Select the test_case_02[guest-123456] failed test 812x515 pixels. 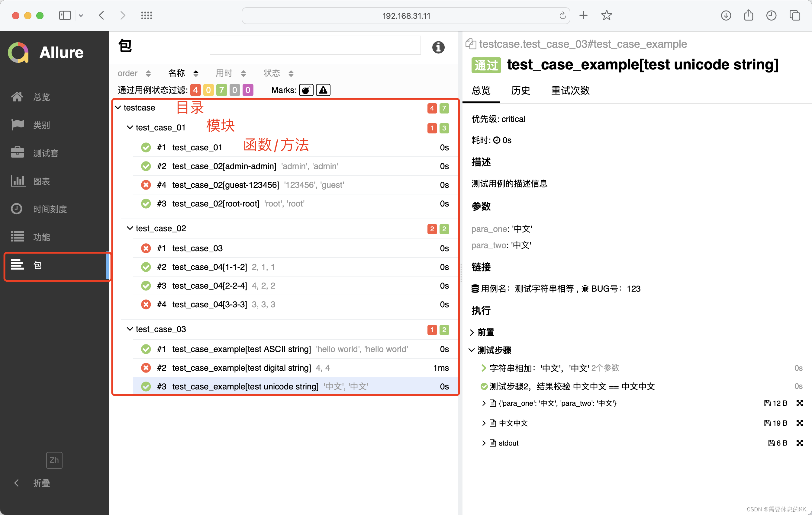point(225,185)
